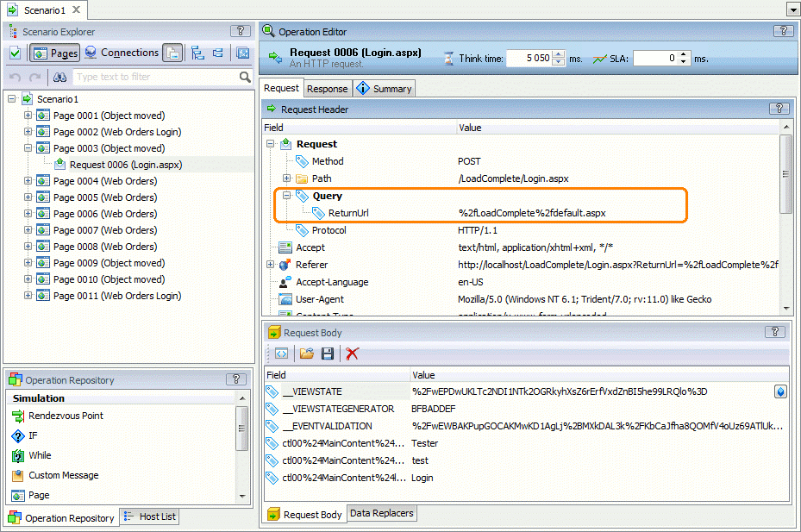Click the Custom Message operation icon
Viewport: 801px width, 532px height.
tap(19, 474)
